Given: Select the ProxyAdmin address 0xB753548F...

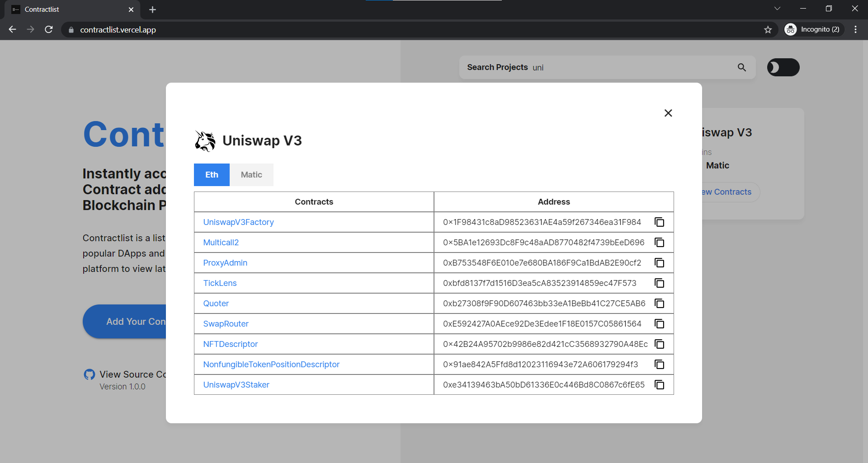Looking at the screenshot, I should (542, 263).
